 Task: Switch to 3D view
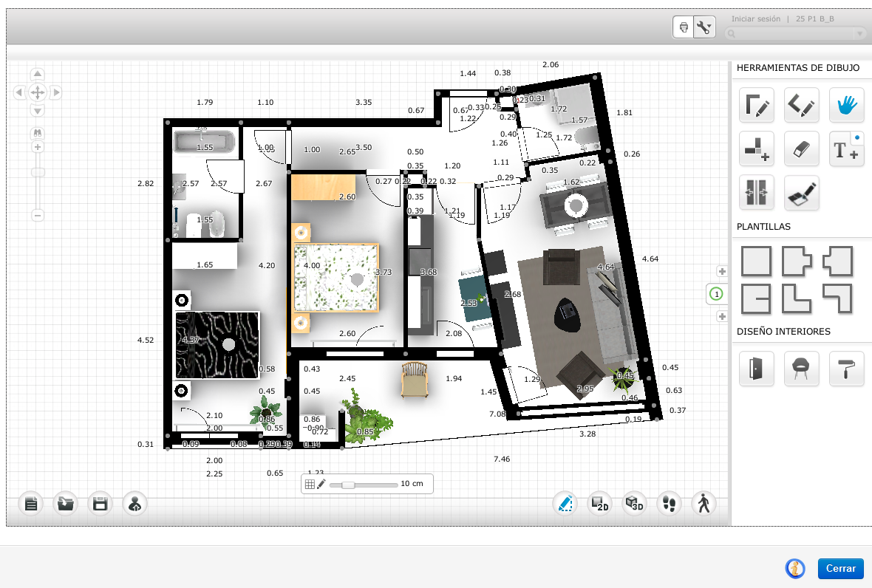coord(634,504)
